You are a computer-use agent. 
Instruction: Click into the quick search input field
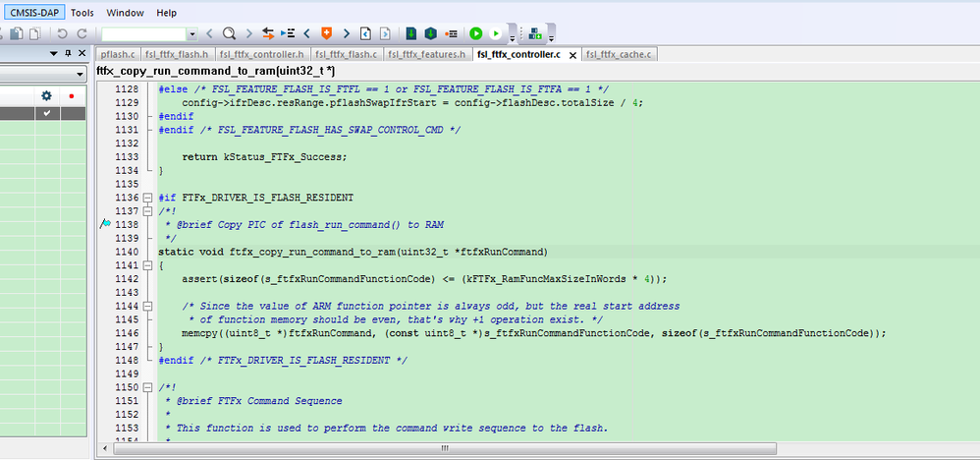pos(144,33)
